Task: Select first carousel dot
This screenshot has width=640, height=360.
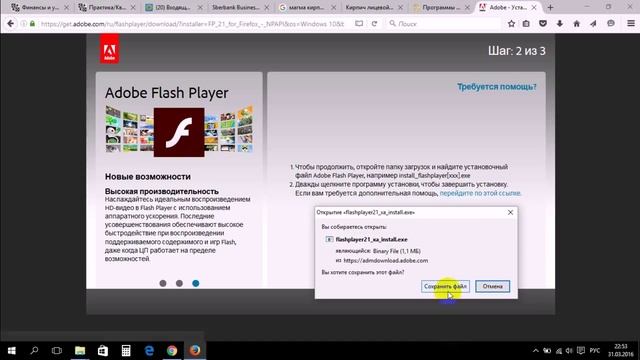Action: pyautogui.click(x=163, y=283)
